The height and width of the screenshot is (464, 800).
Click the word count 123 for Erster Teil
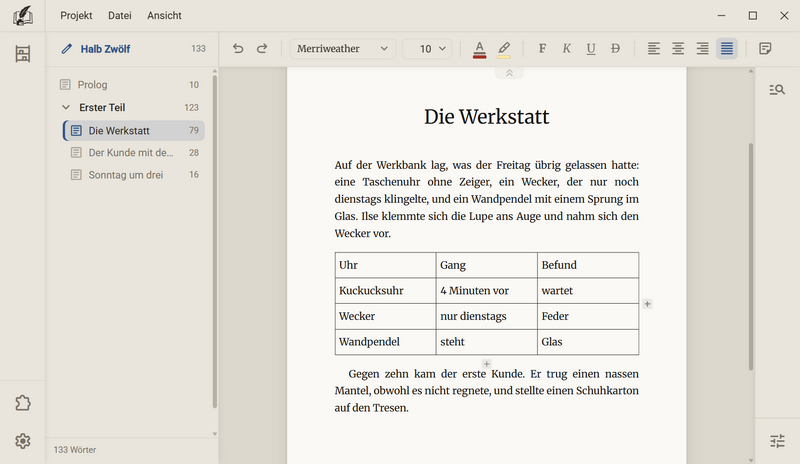[x=191, y=108]
